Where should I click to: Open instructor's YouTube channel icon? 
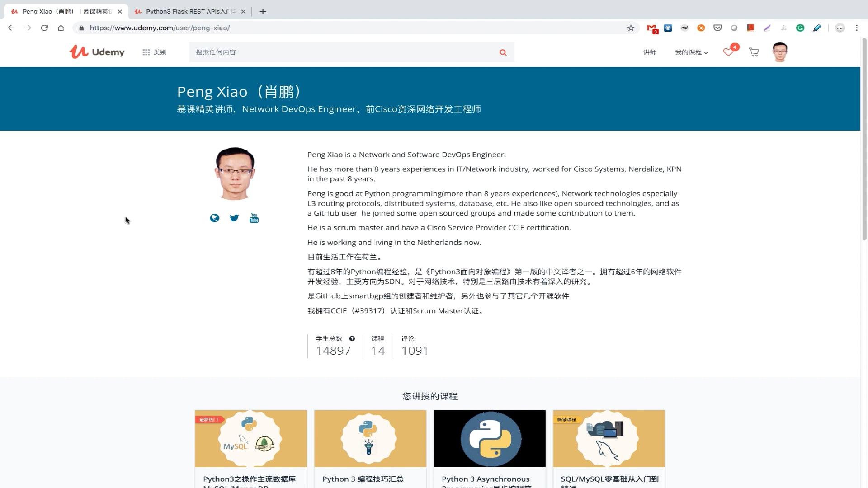(254, 218)
